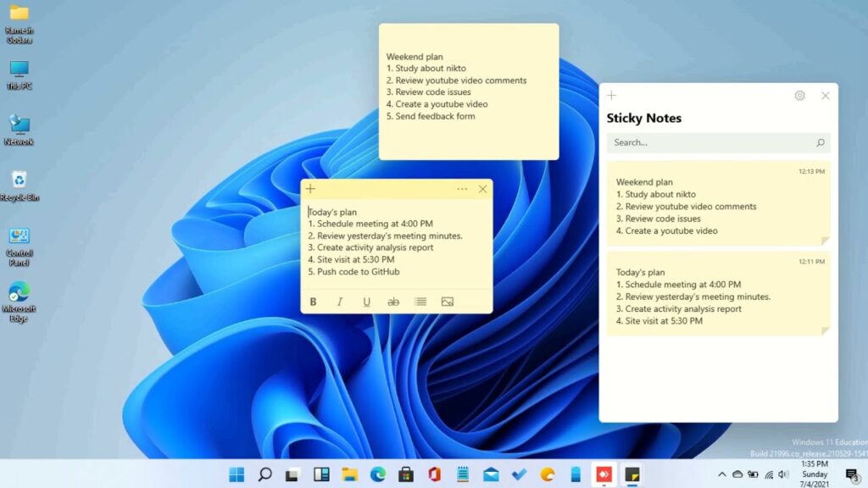Add a note using the plus in Sticky Notes window
Image resolution: width=868 pixels, height=488 pixels.
pos(611,95)
